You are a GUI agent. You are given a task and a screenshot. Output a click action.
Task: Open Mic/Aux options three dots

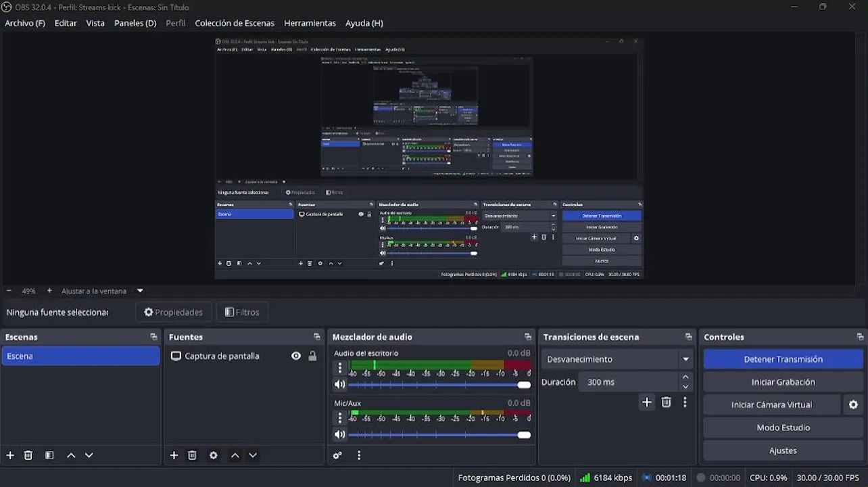(340, 417)
